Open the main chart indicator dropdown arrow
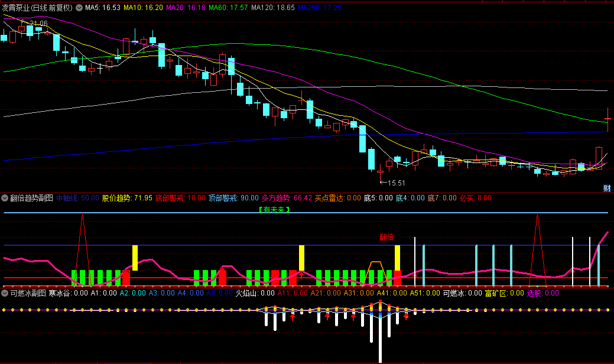 tap(79, 8)
